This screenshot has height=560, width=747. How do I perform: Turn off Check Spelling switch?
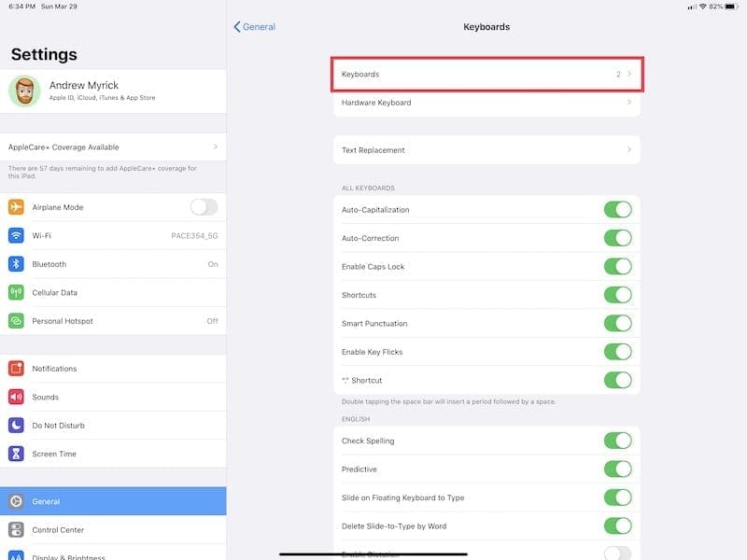click(618, 441)
